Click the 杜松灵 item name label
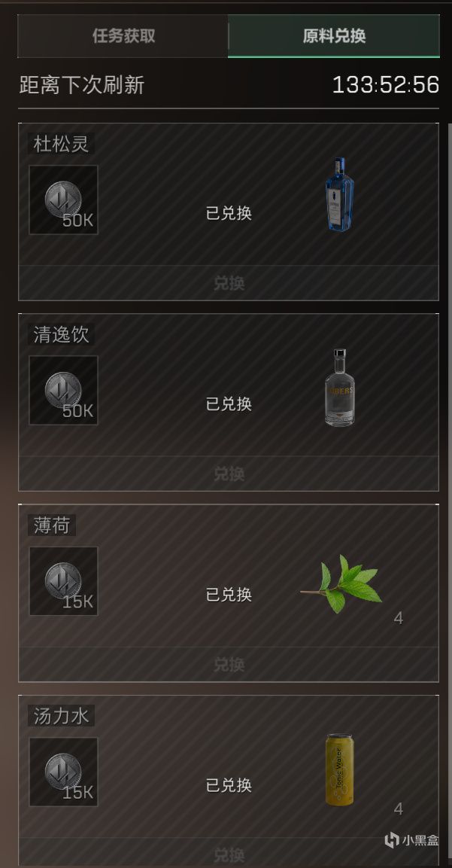 tap(61, 144)
